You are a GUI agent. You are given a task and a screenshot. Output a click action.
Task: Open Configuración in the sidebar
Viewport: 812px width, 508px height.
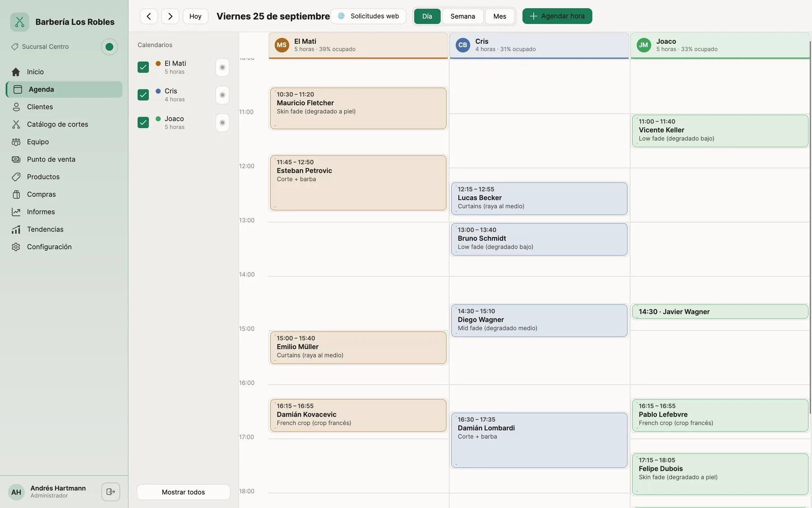pyautogui.click(x=64, y=247)
